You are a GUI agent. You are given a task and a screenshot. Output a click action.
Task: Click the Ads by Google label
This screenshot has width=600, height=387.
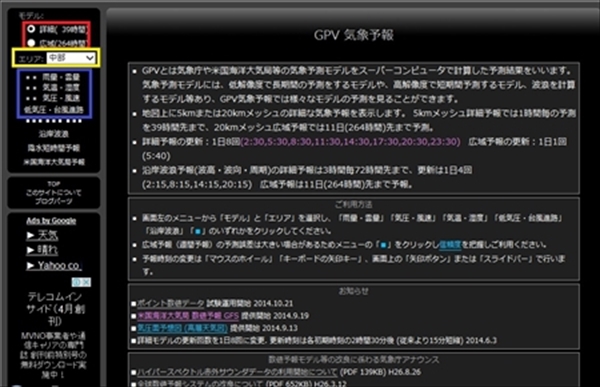pos(51,221)
